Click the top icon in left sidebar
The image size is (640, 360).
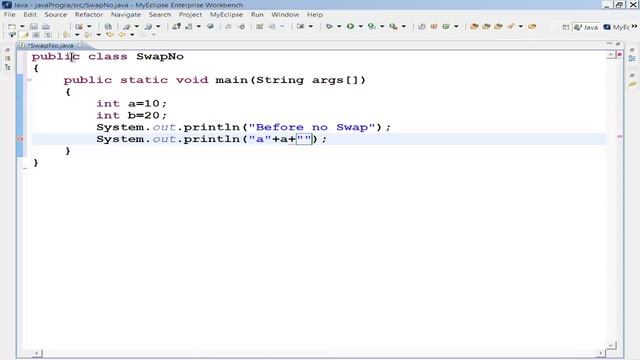pyautogui.click(x=7, y=50)
